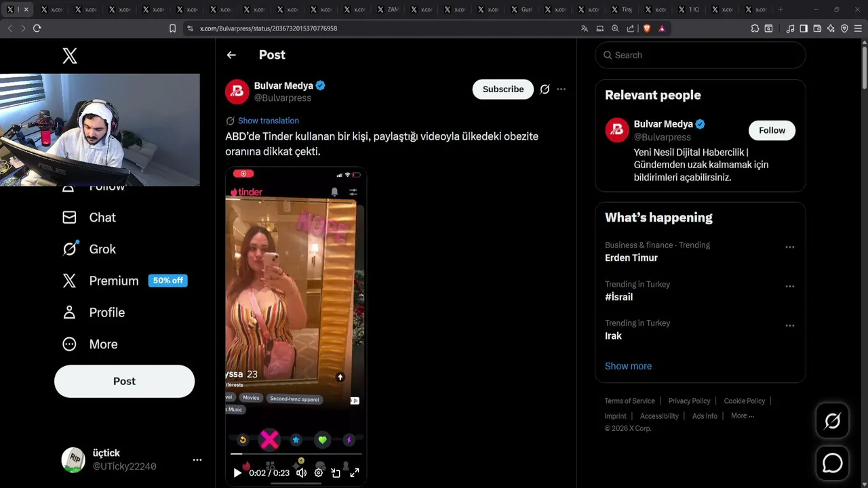
Task: Click the Bulvar Medya avatar on the post
Action: (x=237, y=91)
